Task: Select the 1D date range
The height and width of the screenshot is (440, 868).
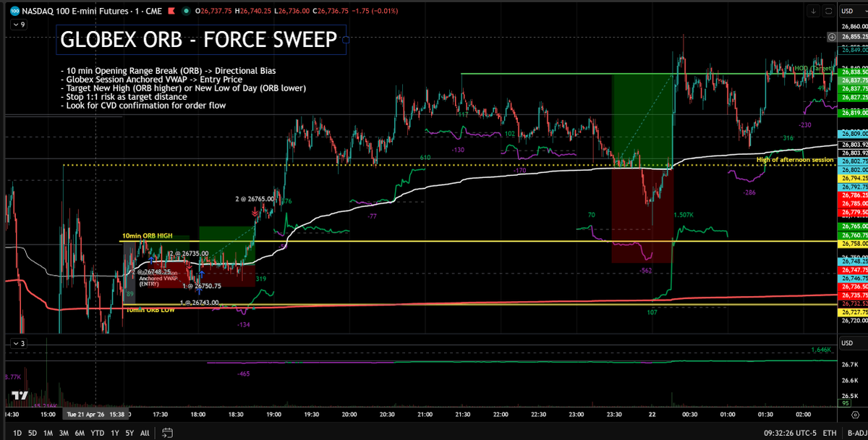Action: point(17,433)
